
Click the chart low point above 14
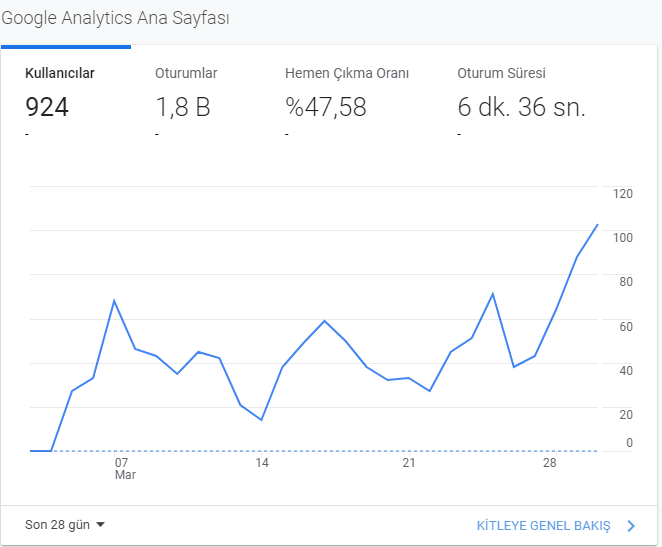point(262,420)
